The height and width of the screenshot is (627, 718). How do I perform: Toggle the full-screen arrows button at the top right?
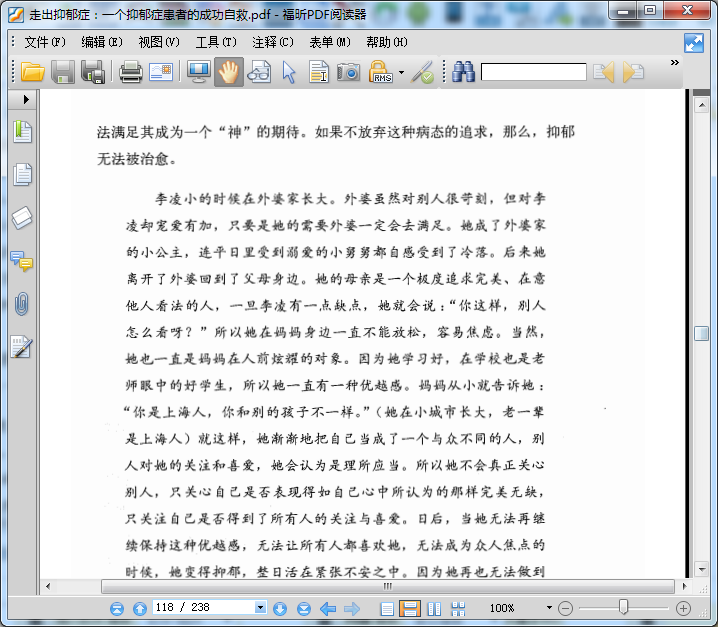click(694, 43)
